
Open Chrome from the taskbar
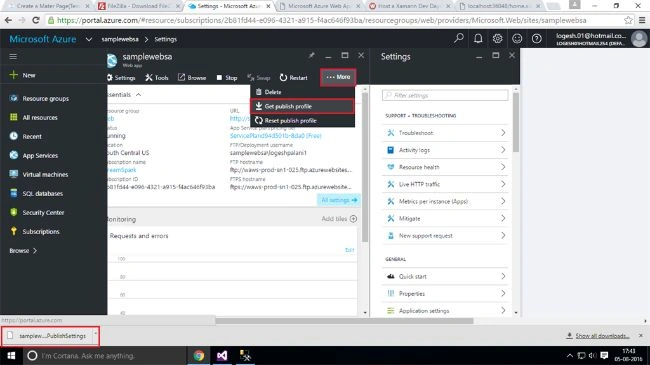[x=199, y=355]
